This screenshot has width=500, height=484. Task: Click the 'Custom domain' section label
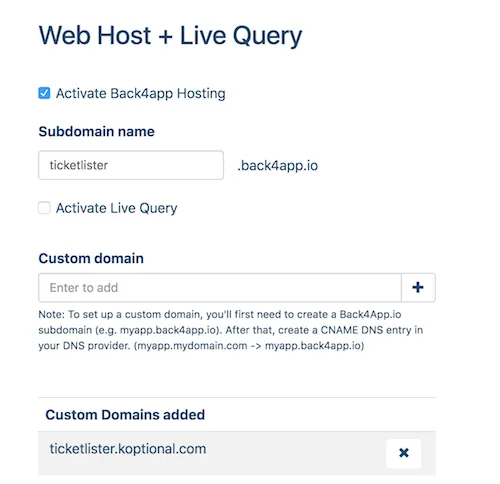click(x=91, y=258)
